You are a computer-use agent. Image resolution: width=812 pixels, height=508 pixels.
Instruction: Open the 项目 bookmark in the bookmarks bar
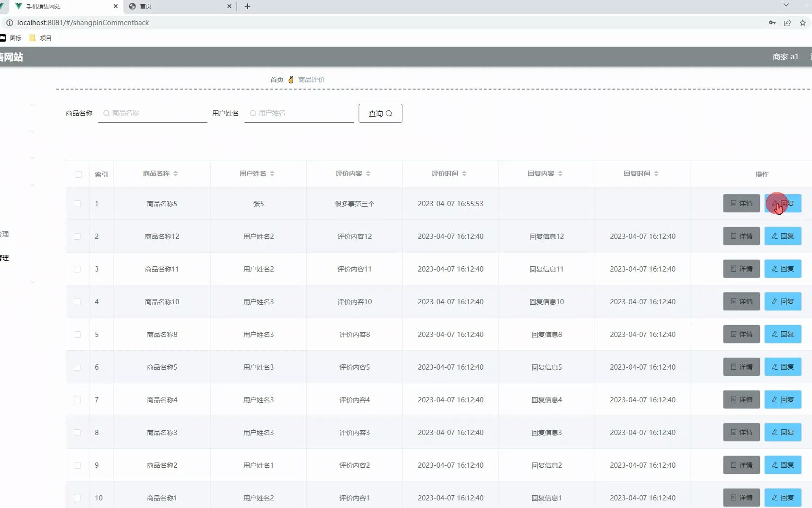point(45,38)
